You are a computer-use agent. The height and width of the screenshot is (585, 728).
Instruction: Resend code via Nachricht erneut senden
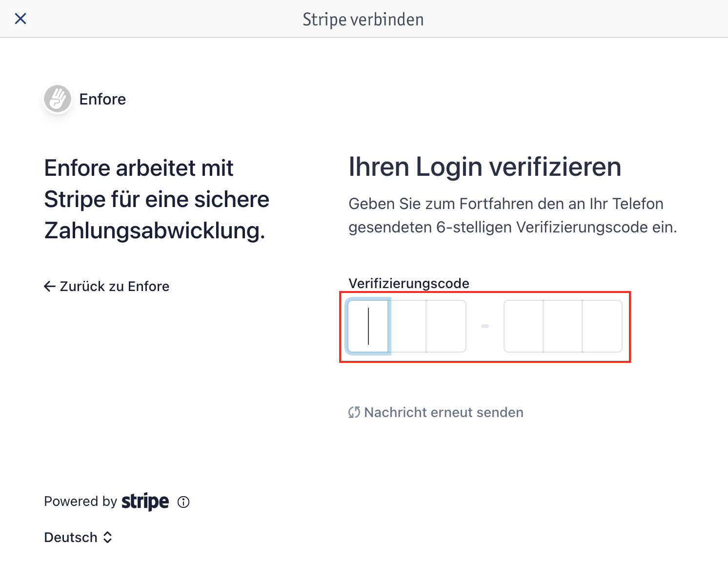436,412
